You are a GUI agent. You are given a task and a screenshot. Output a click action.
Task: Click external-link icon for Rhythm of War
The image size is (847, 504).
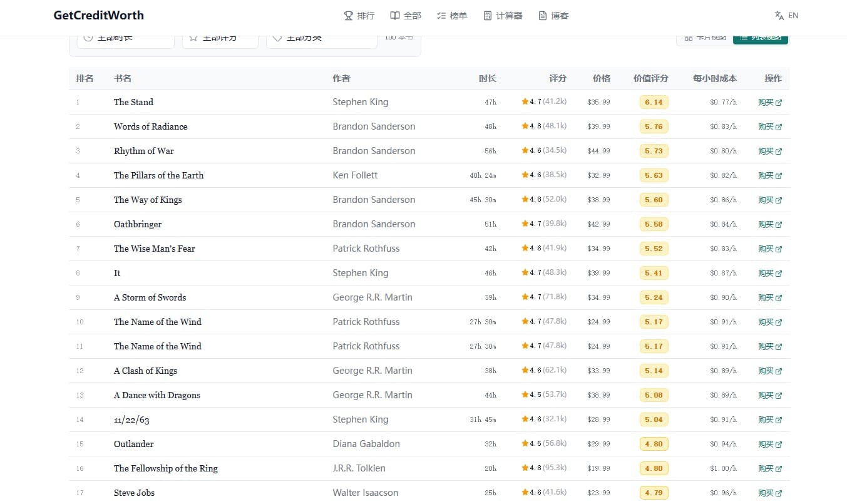[779, 152]
